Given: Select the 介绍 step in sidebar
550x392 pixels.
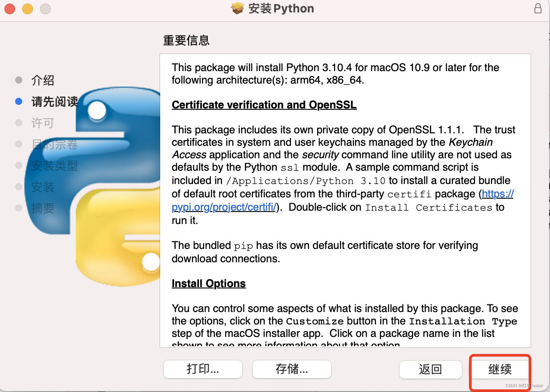Looking at the screenshot, I should click(x=43, y=80).
